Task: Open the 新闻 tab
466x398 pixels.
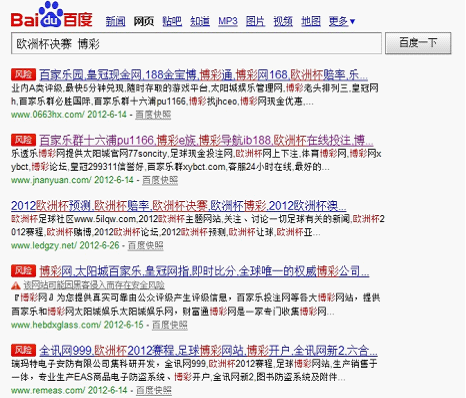Action: (x=115, y=21)
